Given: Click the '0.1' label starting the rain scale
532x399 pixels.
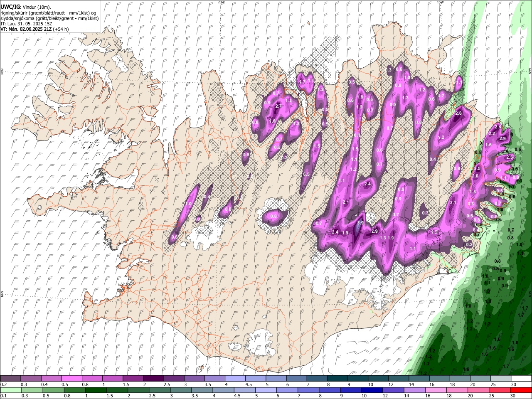Looking at the screenshot, I should (3, 396).
